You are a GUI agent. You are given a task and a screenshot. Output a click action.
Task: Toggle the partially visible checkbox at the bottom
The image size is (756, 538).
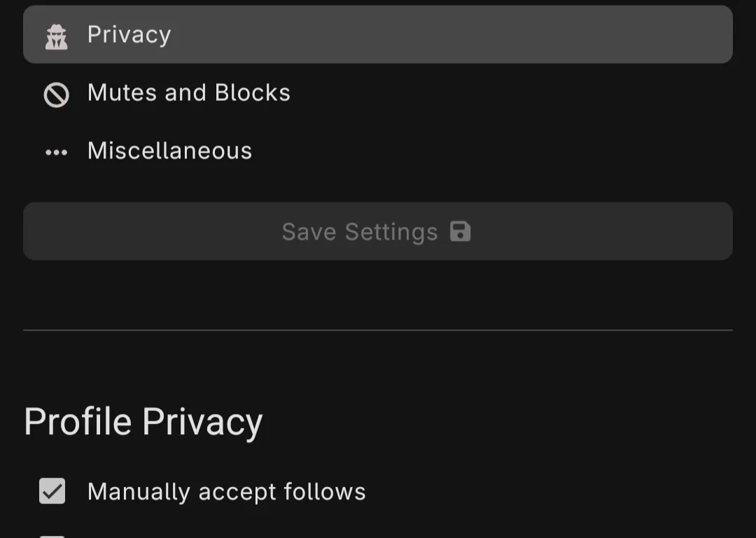click(x=52, y=535)
